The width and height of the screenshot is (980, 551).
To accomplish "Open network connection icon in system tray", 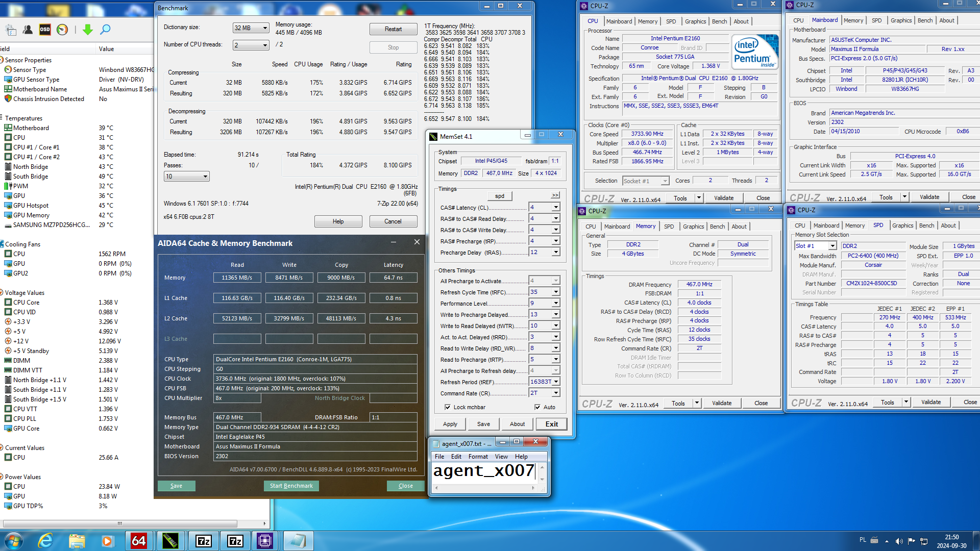I will pyautogui.click(x=923, y=541).
